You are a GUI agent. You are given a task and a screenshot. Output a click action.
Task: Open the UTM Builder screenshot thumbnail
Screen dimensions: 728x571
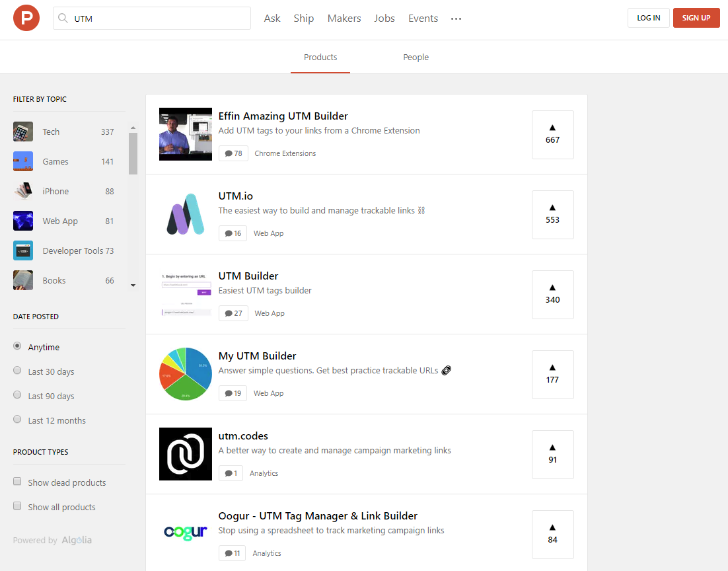[185, 294]
